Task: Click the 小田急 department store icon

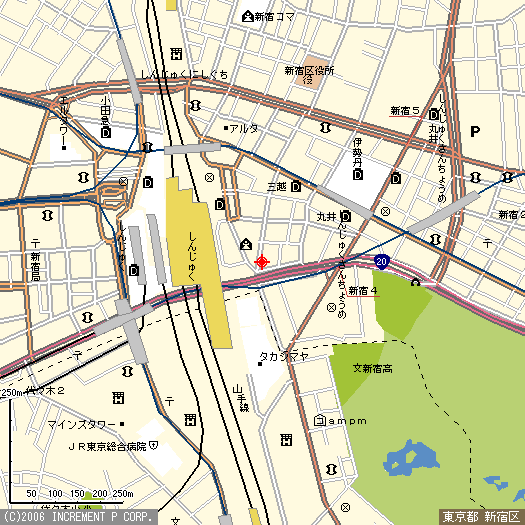Action: click(106, 133)
